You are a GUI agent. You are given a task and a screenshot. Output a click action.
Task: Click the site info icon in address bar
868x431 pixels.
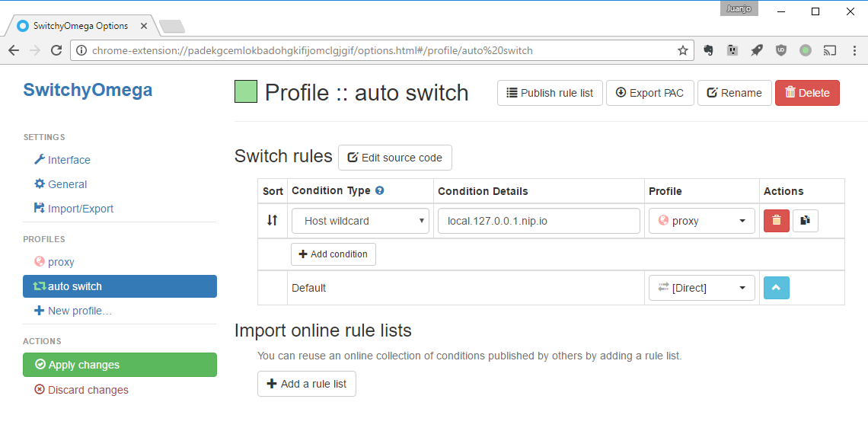coord(81,50)
